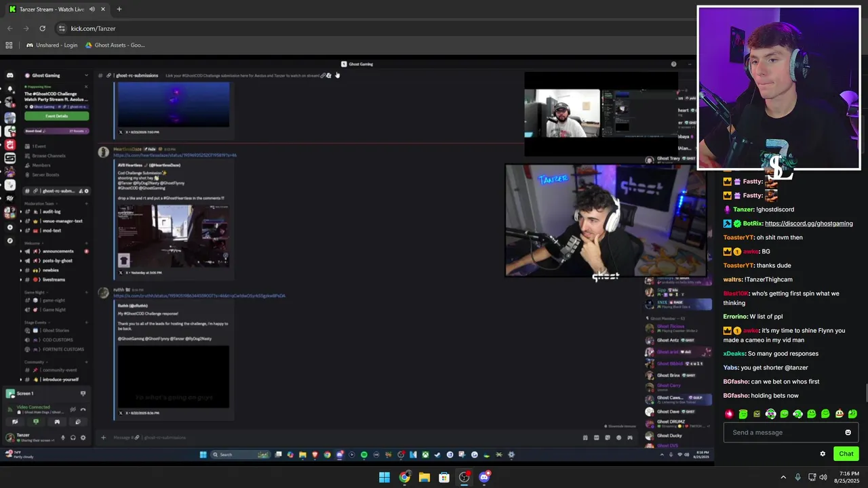The width and height of the screenshot is (868, 488).
Task: Open the emote picker in chat input
Action: pyautogui.click(x=848, y=432)
